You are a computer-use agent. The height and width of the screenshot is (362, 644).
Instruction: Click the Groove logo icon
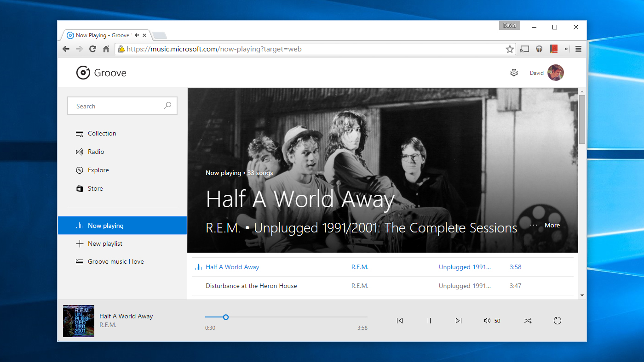83,73
